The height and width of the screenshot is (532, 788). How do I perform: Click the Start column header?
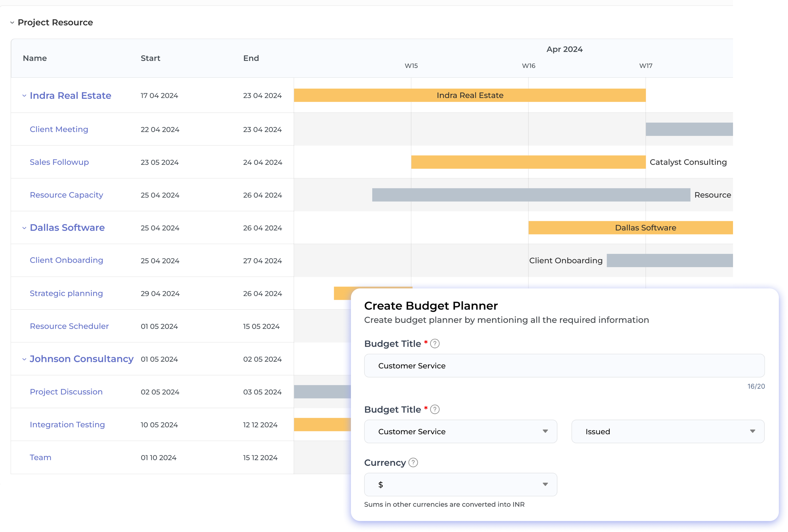[150, 58]
